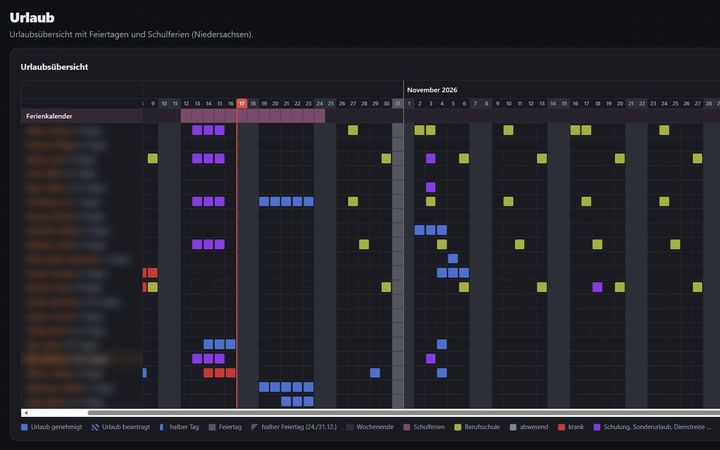
Task: Click day 1 header under November 2026
Action: pos(409,104)
